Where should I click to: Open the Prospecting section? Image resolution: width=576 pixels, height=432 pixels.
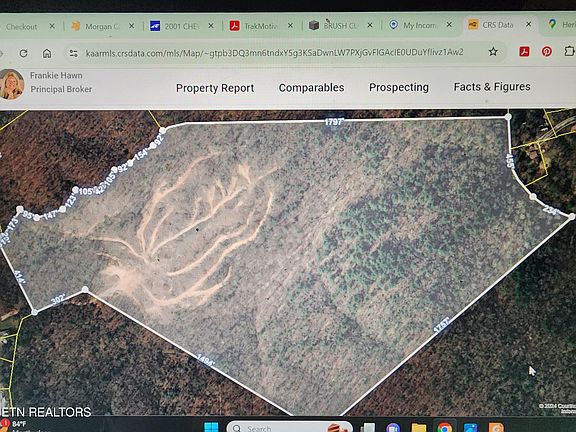(399, 87)
